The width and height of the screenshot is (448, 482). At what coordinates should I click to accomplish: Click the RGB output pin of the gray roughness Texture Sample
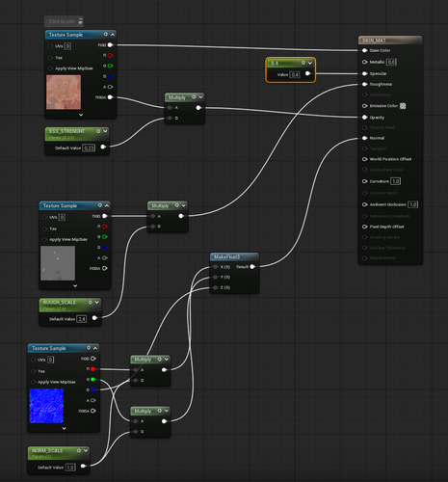click(x=104, y=216)
